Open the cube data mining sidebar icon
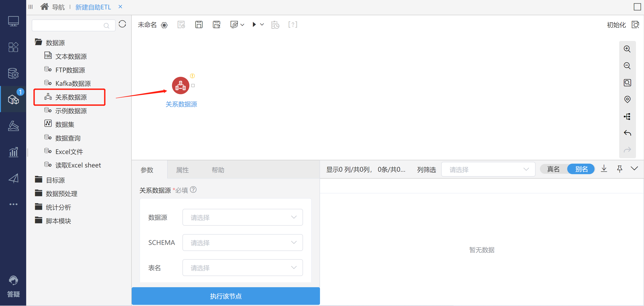The height and width of the screenshot is (306, 644). [x=13, y=100]
